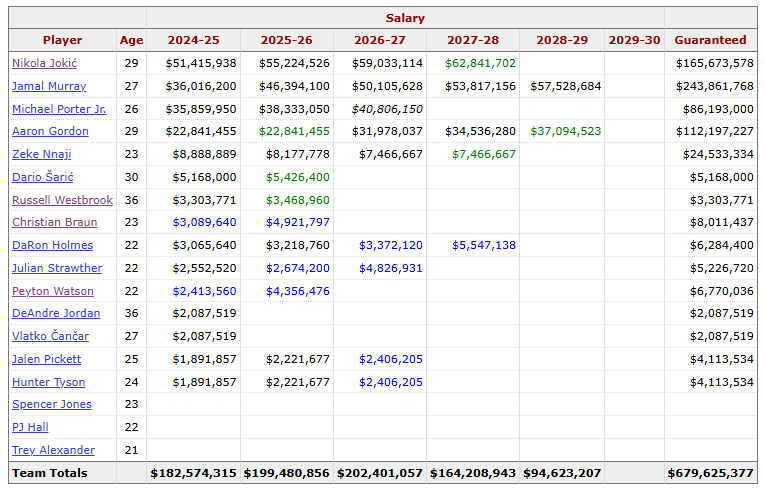Open Jamal Murray player link
Screen dimensions: 765x490
[49, 86]
